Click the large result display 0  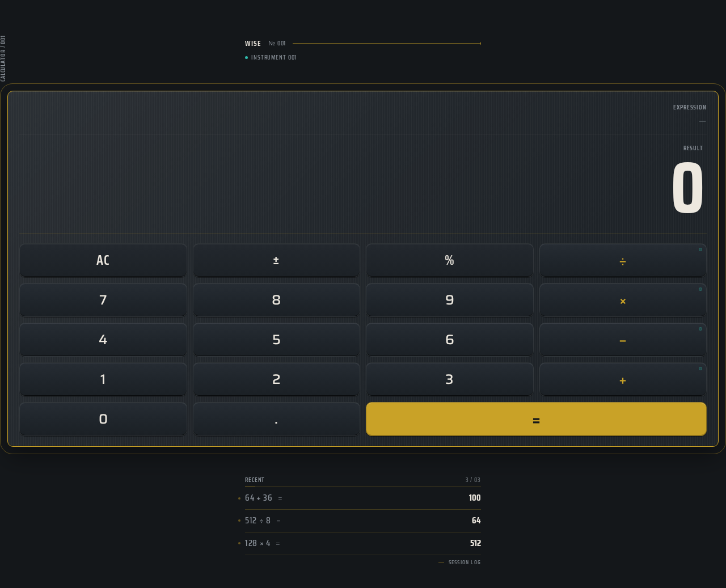coord(688,188)
